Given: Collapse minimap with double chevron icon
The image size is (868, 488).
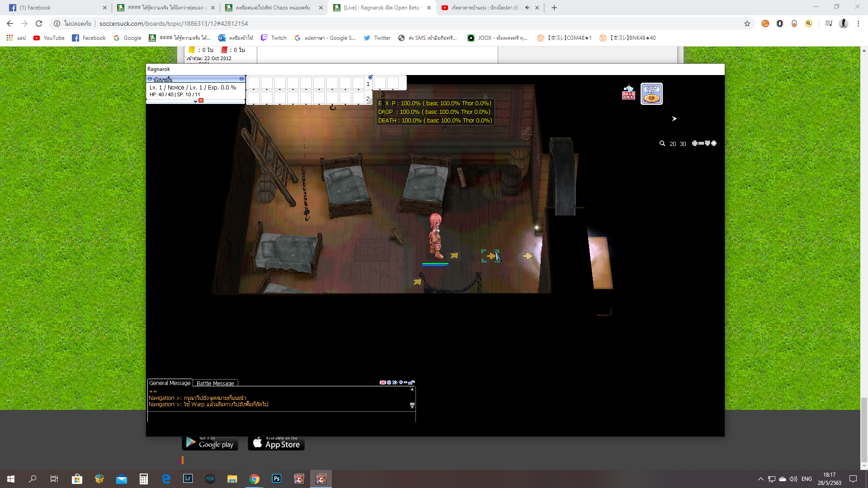Looking at the screenshot, I should point(708,143).
